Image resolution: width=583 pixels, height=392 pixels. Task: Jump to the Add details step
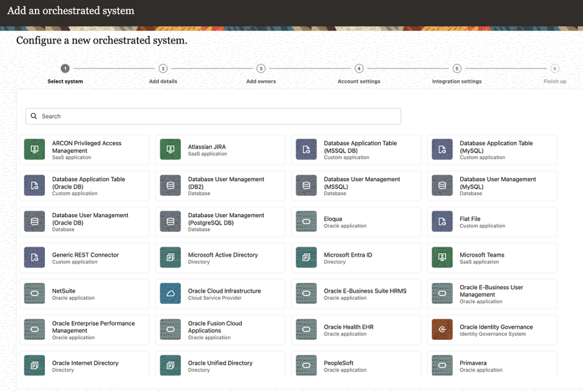[x=163, y=68]
